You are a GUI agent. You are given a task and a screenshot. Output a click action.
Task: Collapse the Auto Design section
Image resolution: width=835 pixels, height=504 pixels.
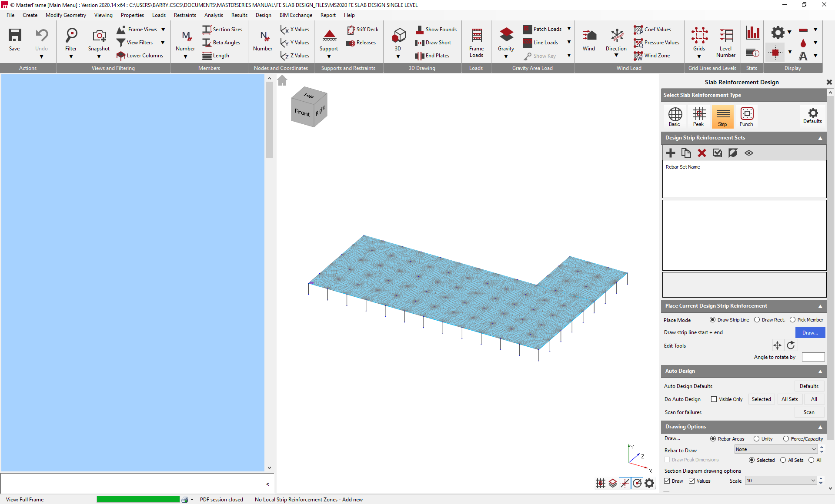[820, 371]
